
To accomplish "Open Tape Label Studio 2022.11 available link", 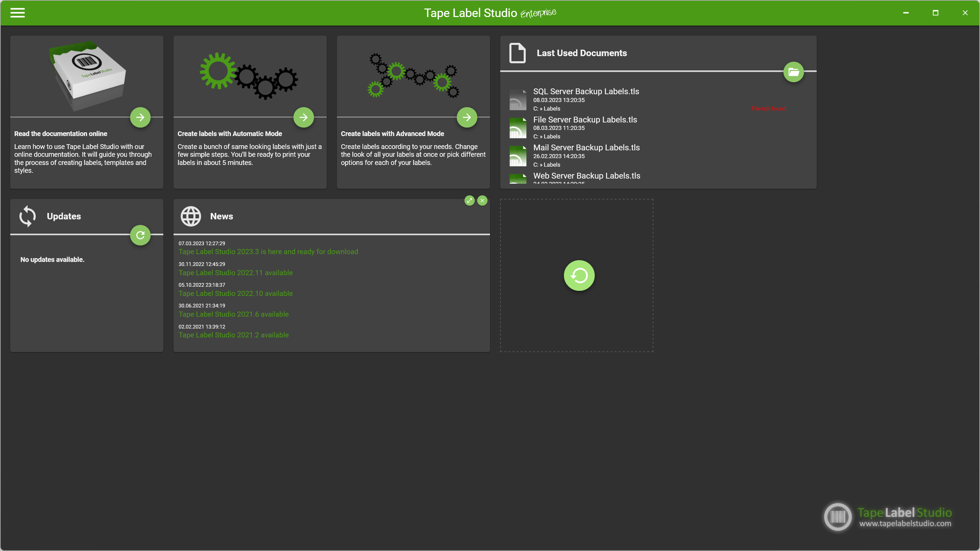I will [235, 273].
